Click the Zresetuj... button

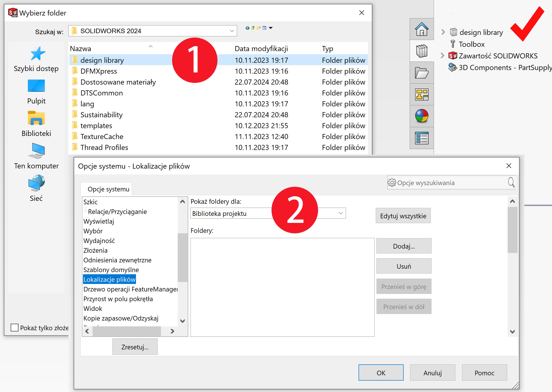[135, 347]
